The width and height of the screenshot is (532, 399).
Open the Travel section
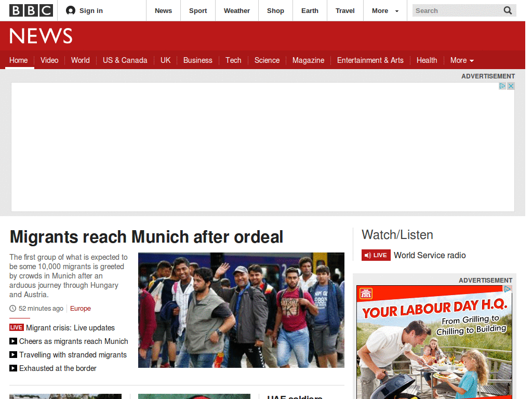(x=345, y=10)
